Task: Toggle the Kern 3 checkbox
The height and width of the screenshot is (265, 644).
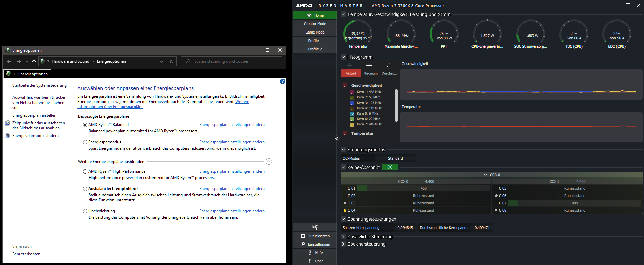Action: 352,103
